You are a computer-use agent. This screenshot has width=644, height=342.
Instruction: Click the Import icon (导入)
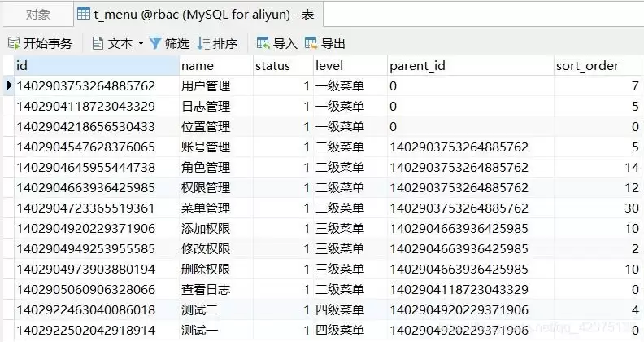[263, 43]
